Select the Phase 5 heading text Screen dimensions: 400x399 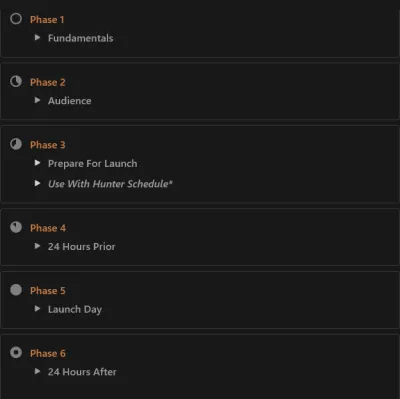coord(48,291)
